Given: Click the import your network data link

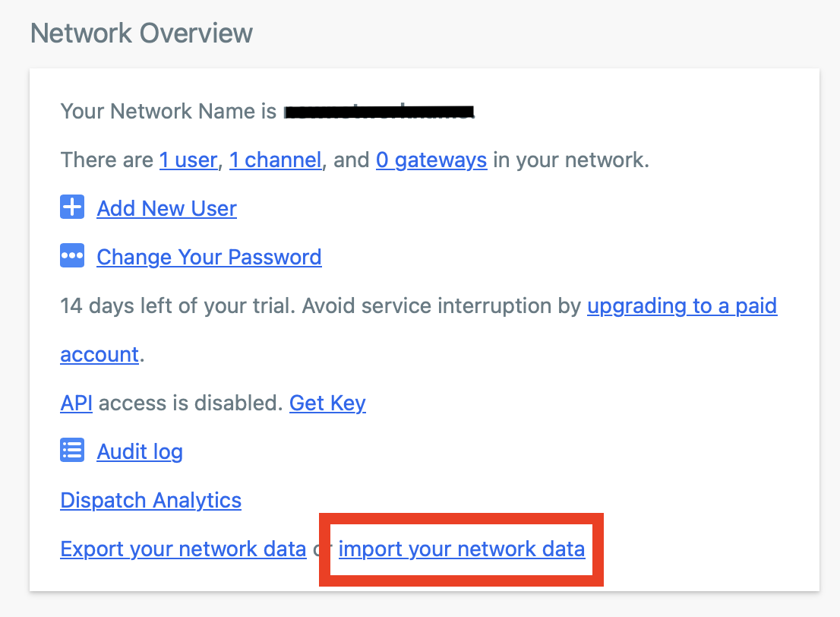Looking at the screenshot, I should point(462,549).
